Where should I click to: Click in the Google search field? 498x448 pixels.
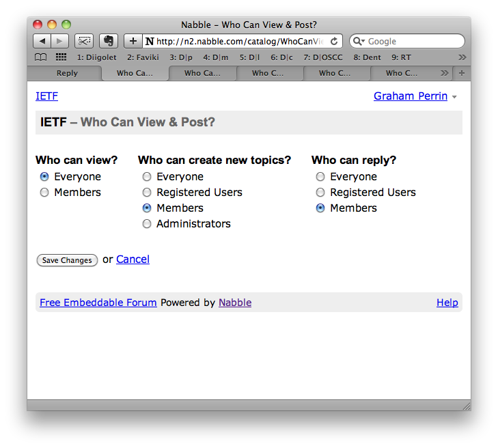point(413,41)
